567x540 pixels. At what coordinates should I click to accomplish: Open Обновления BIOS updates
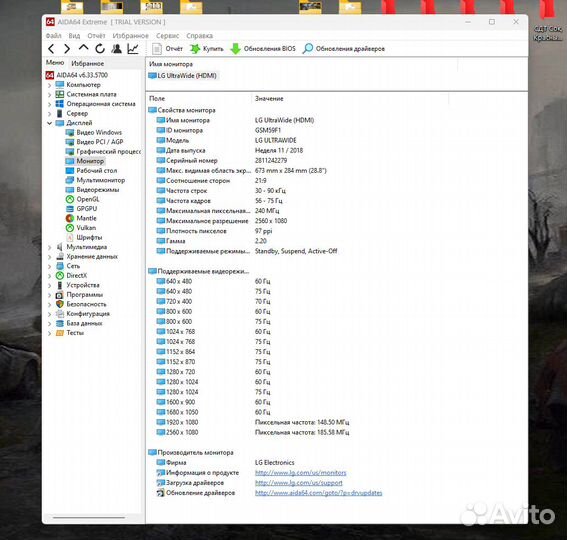(x=263, y=48)
